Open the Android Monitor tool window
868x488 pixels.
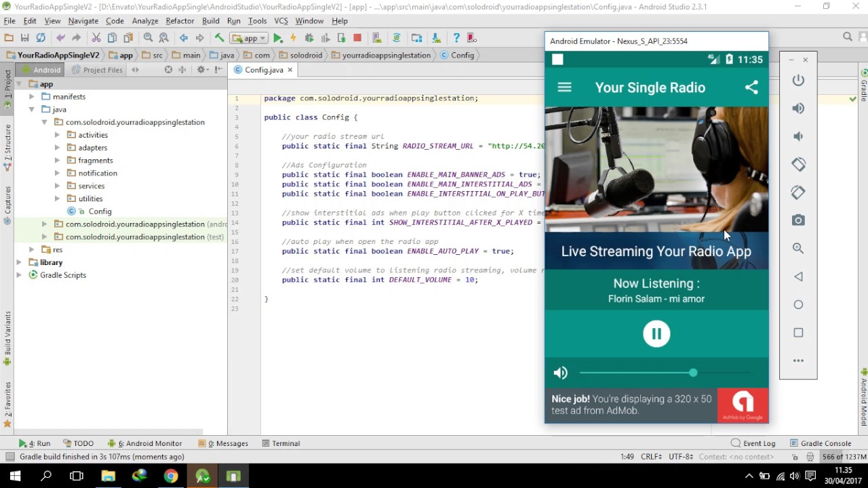pyautogui.click(x=144, y=443)
